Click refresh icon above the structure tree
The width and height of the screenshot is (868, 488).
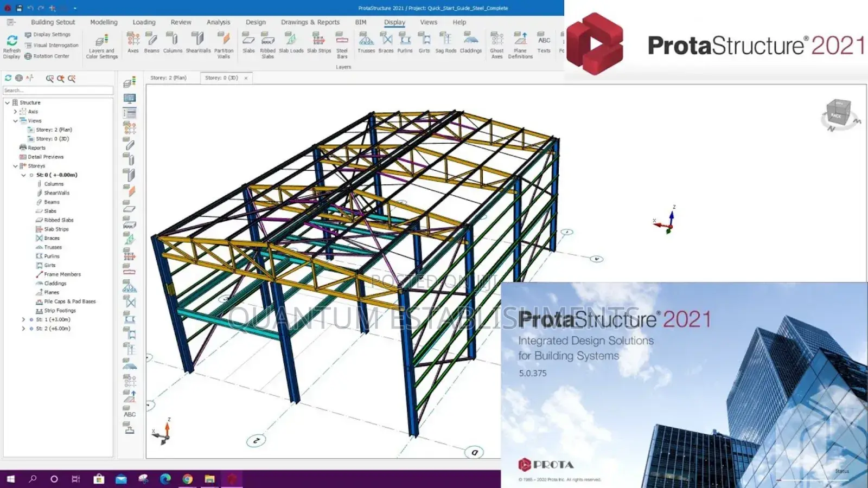tap(8, 78)
